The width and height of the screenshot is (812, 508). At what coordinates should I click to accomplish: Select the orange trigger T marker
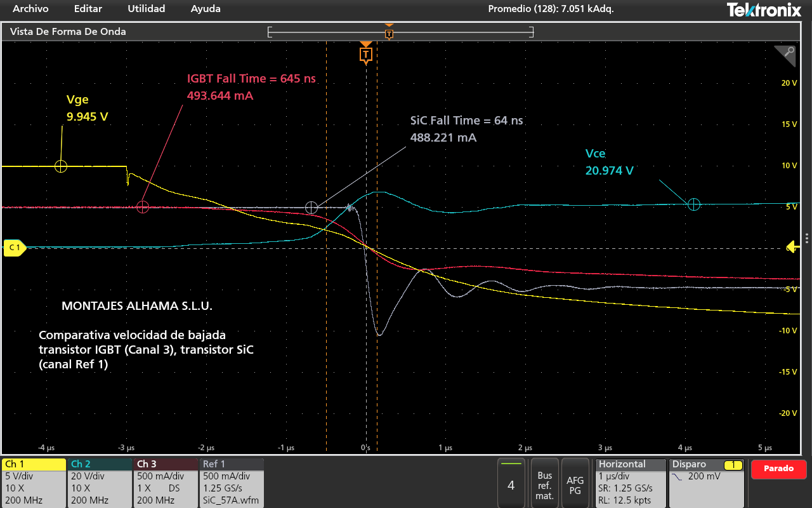(365, 55)
